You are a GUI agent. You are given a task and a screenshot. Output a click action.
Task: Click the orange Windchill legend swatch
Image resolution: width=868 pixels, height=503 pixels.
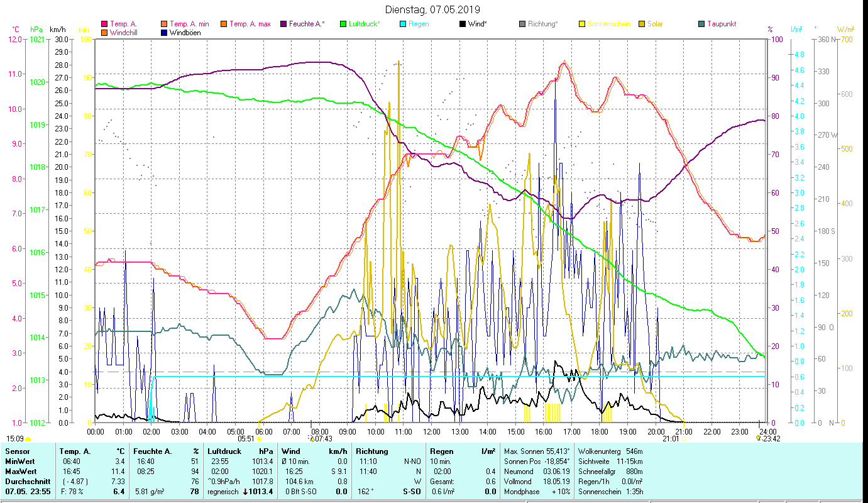(104, 33)
